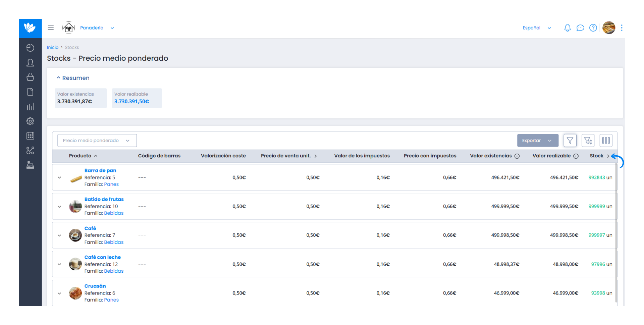This screenshot has width=644, height=325.
Task: Click the Valor existencias 3.730.391,87€ summary
Action: click(x=80, y=98)
